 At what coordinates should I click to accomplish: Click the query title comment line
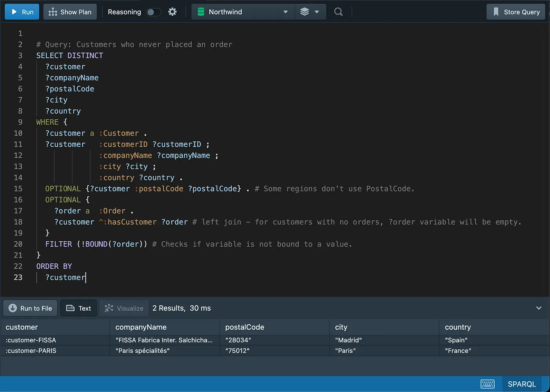tap(134, 44)
